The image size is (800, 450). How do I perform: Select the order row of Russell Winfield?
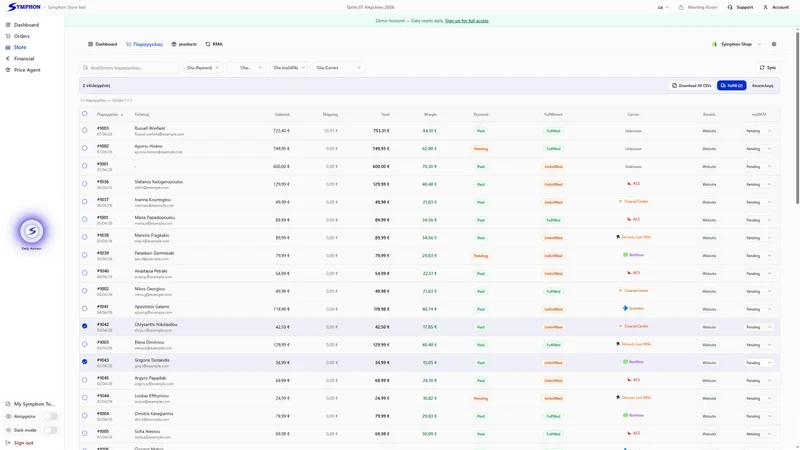click(85, 130)
